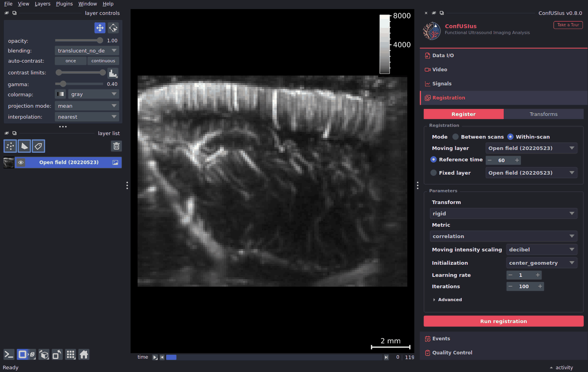The height and width of the screenshot is (372, 588).
Task: Reset view with home icon
Action: [x=84, y=354]
